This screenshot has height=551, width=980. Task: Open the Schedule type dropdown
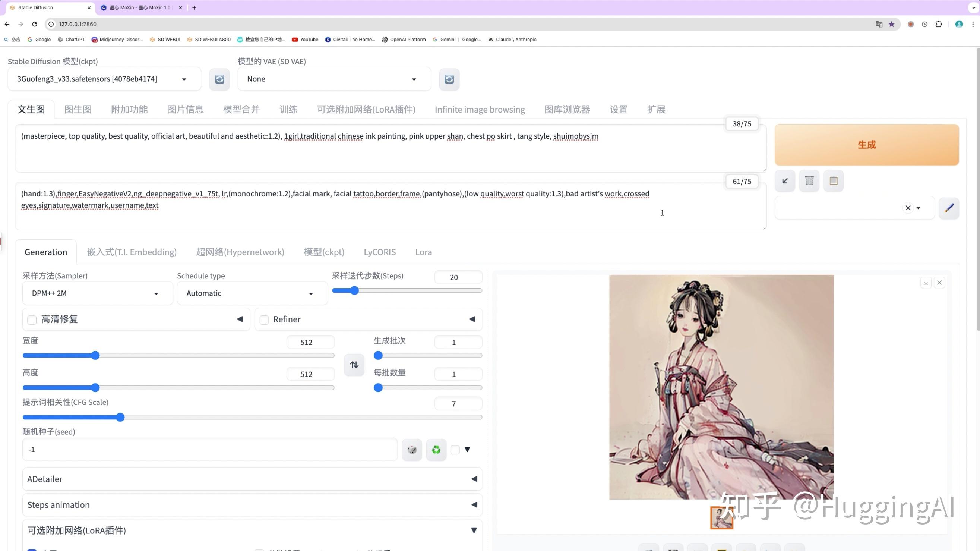252,293
